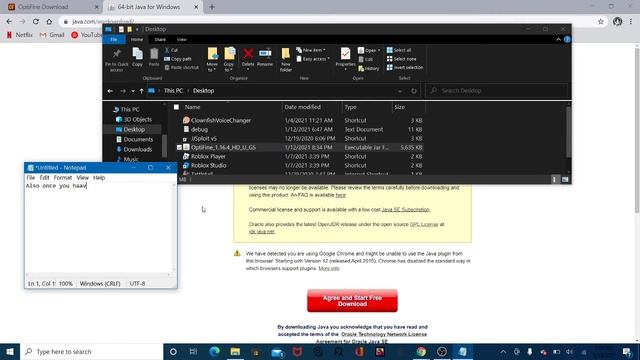Toggle select-all checkbox beside Name header

pyautogui.click(x=176, y=107)
